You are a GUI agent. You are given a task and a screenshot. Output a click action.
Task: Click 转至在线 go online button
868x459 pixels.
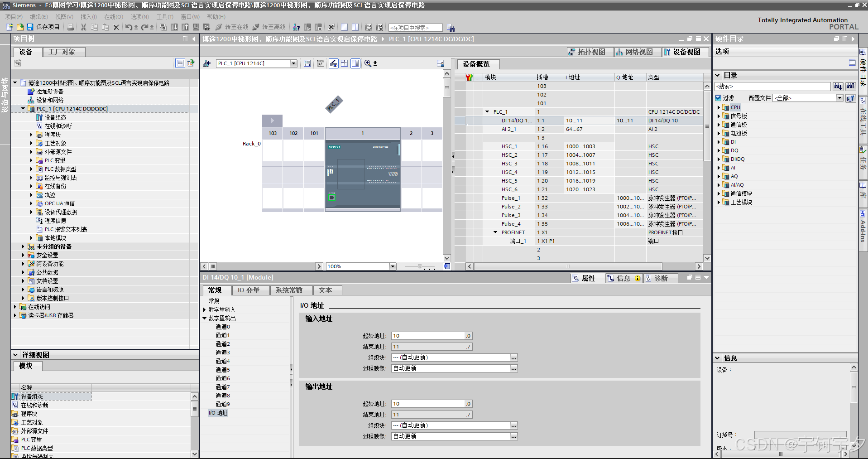pos(232,27)
